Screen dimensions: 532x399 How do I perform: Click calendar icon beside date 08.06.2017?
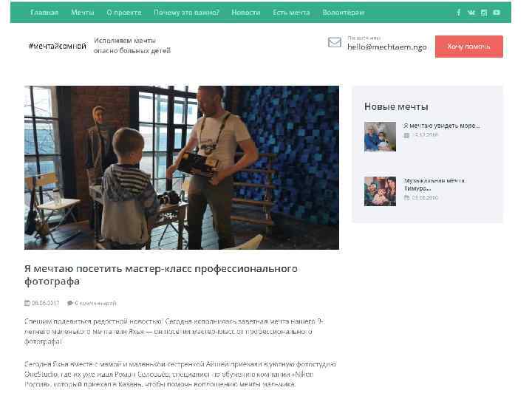(x=27, y=303)
